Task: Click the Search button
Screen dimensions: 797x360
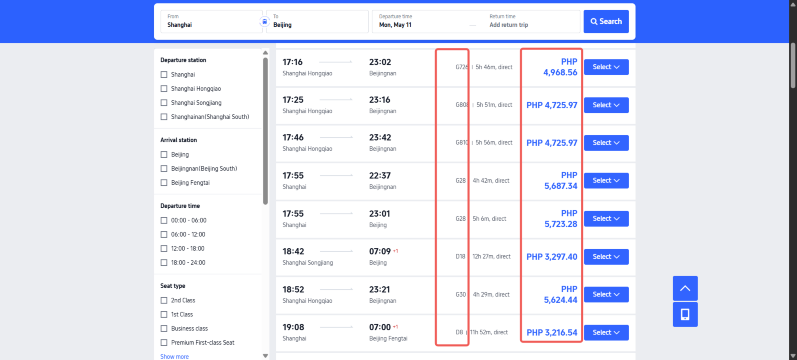Action: (606, 21)
